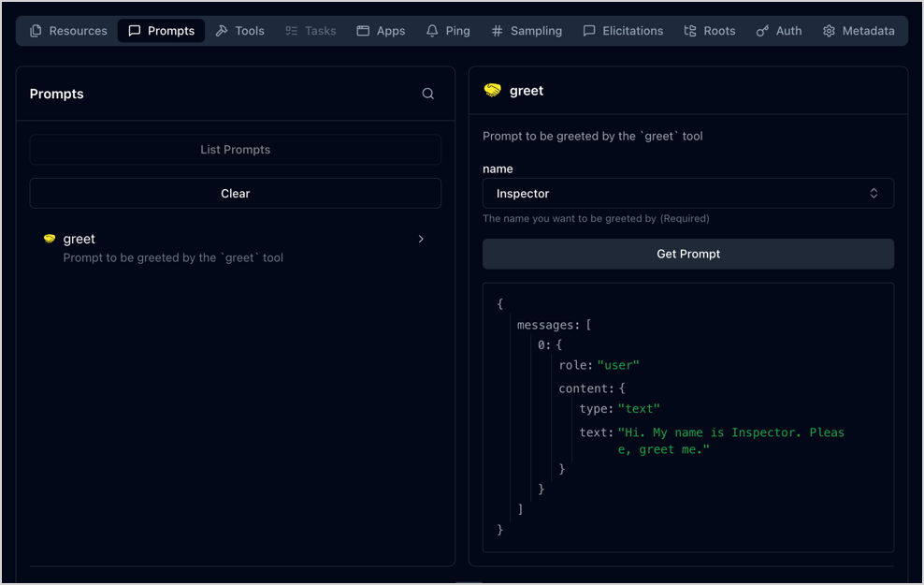This screenshot has height=585, width=924.
Task: Click the greeting text string in JSON
Action: point(730,441)
